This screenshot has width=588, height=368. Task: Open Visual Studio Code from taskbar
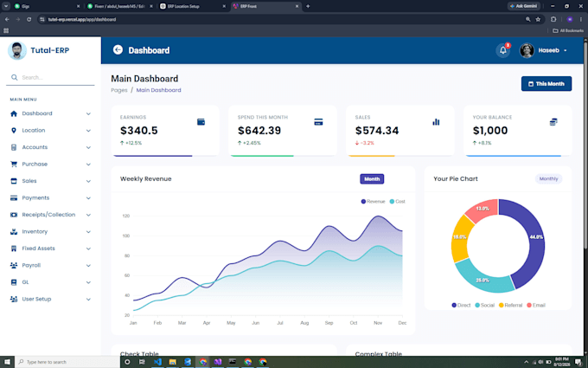click(x=157, y=362)
